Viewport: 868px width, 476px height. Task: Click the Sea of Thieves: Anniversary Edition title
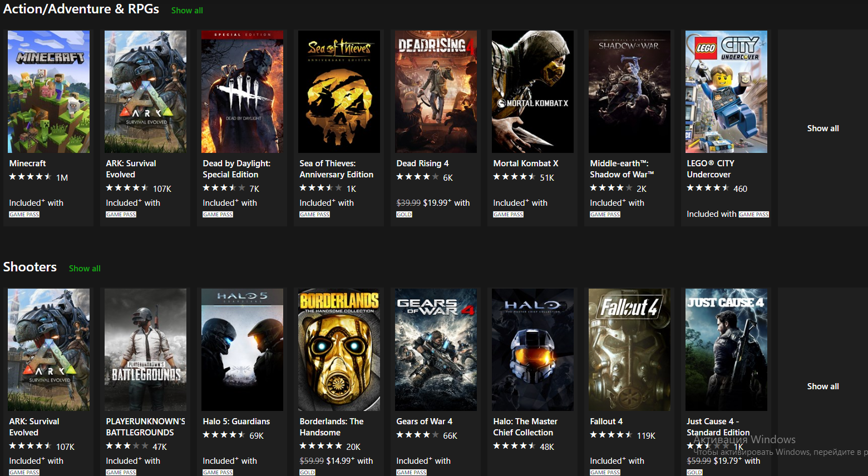pyautogui.click(x=336, y=169)
